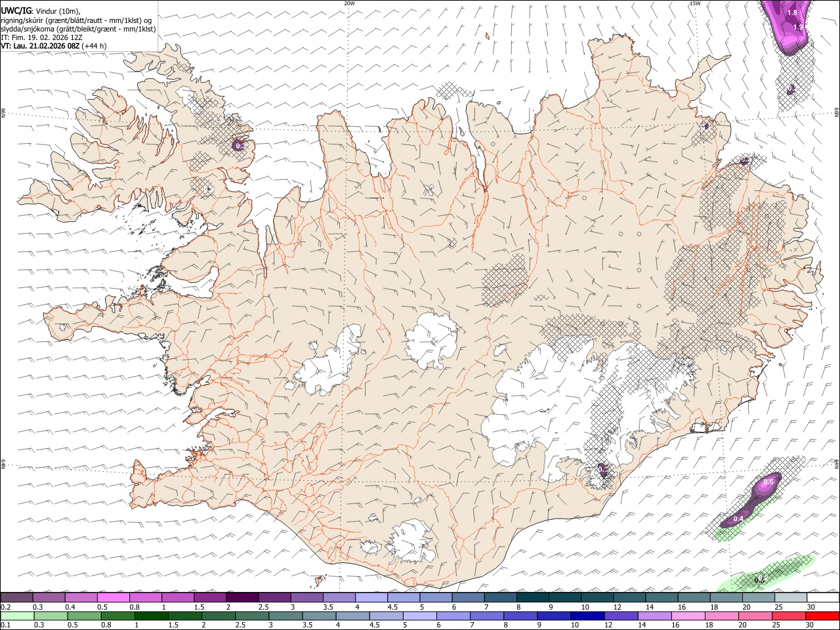Click the 0.2 swatch on purple snow scale

(x=17, y=598)
